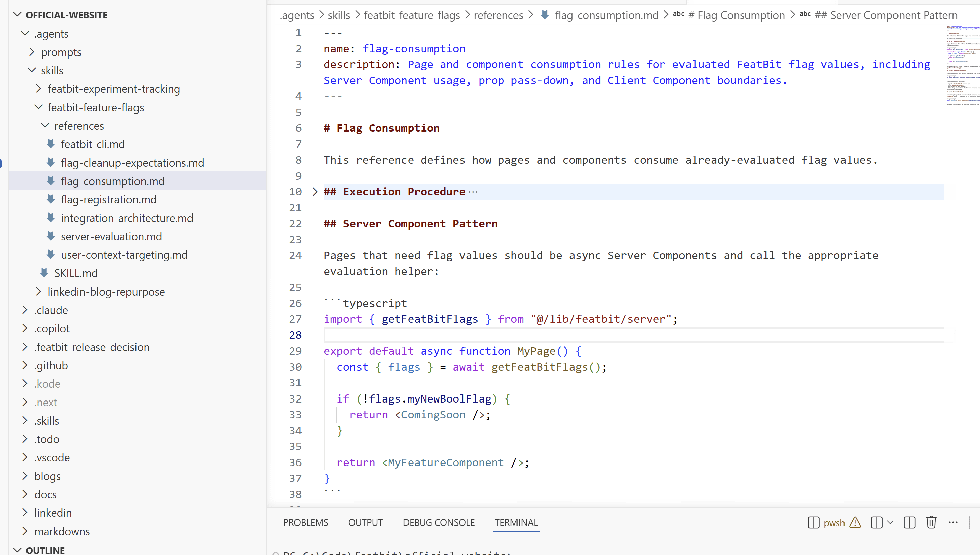Screen dimensions: 980x555
Task: Expand the .vscode folder
Action: (x=25, y=457)
